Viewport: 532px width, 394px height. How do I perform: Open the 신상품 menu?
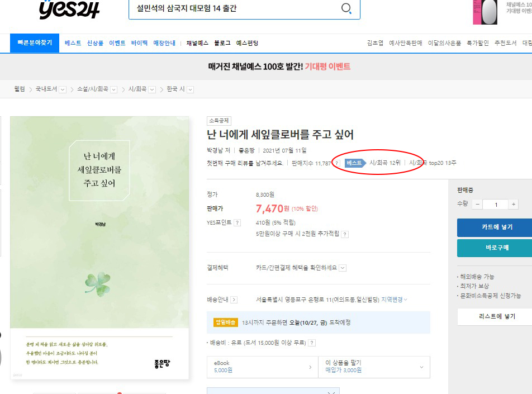95,43
